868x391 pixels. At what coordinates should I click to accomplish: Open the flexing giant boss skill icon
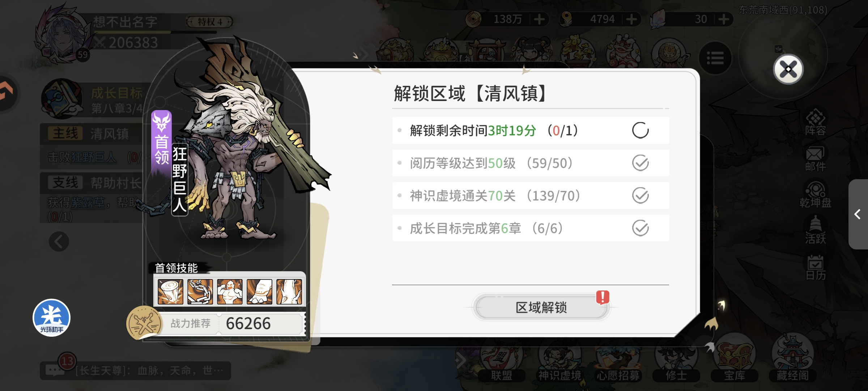click(x=230, y=291)
